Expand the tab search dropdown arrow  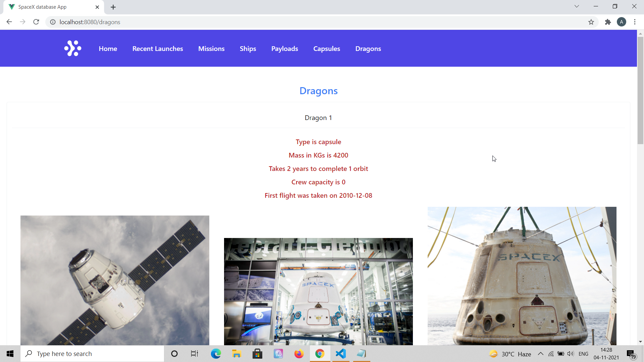(x=577, y=6)
